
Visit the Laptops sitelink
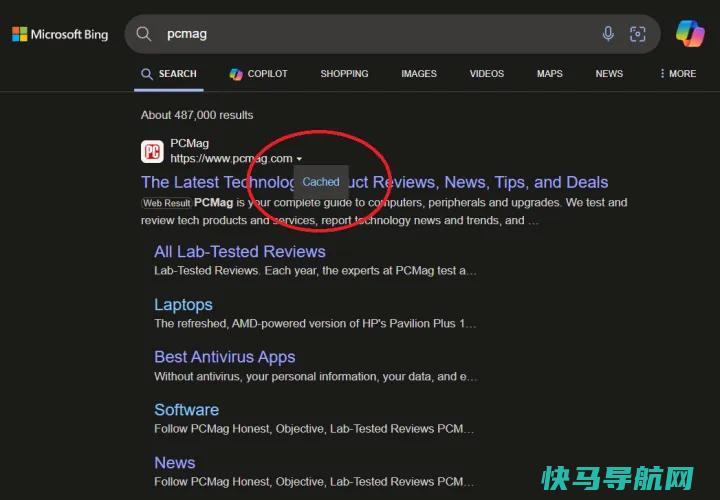[x=183, y=305]
